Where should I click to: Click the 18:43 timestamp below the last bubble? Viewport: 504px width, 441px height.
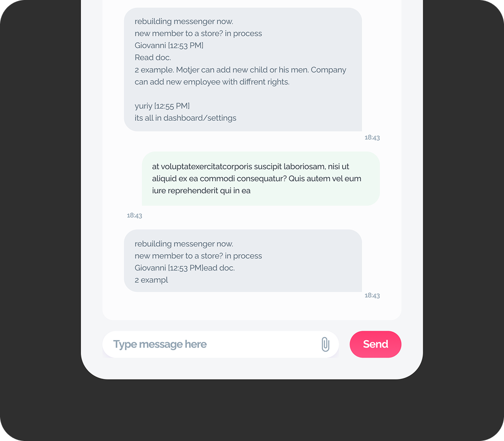[372, 295]
